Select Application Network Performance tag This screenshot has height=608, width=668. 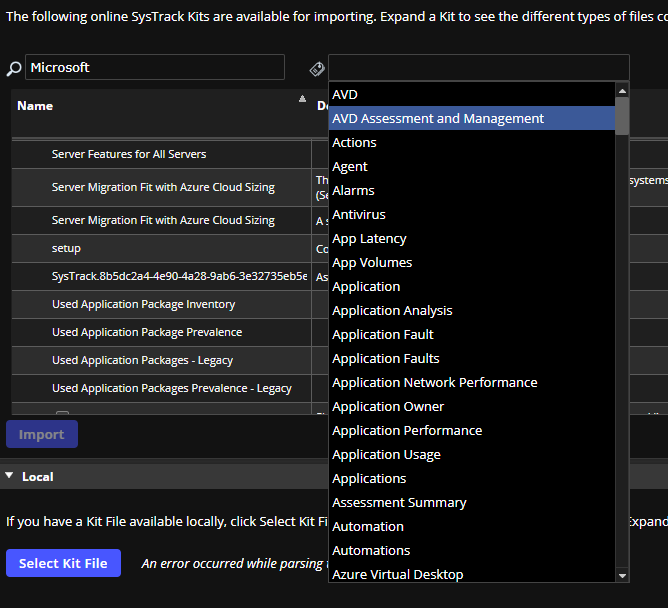pos(434,383)
